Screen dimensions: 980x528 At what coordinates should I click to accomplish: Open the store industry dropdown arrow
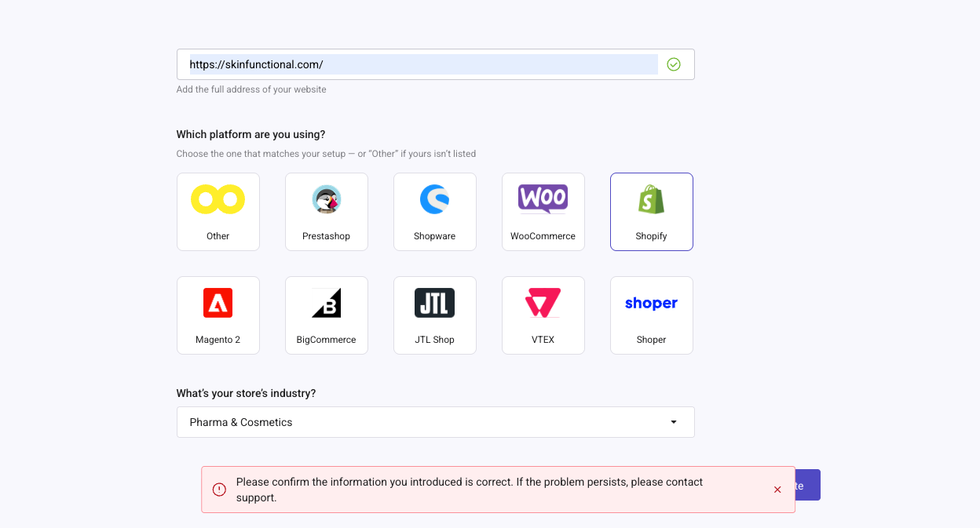click(673, 422)
